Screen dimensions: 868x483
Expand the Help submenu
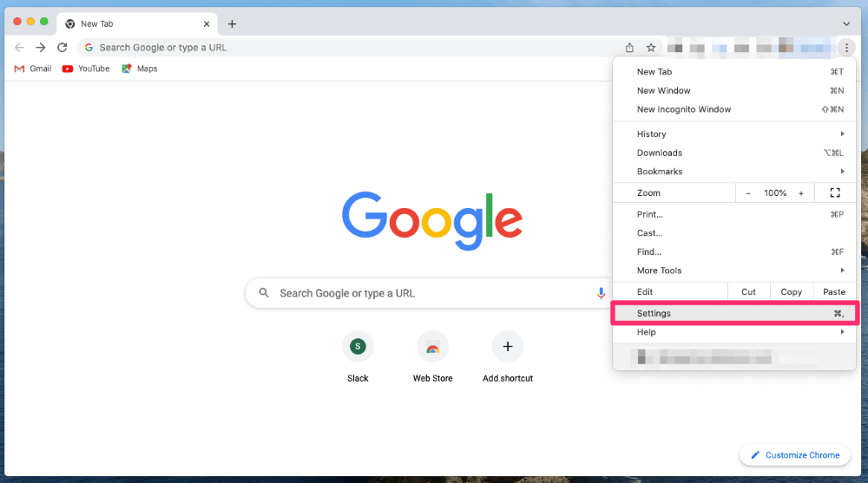734,332
